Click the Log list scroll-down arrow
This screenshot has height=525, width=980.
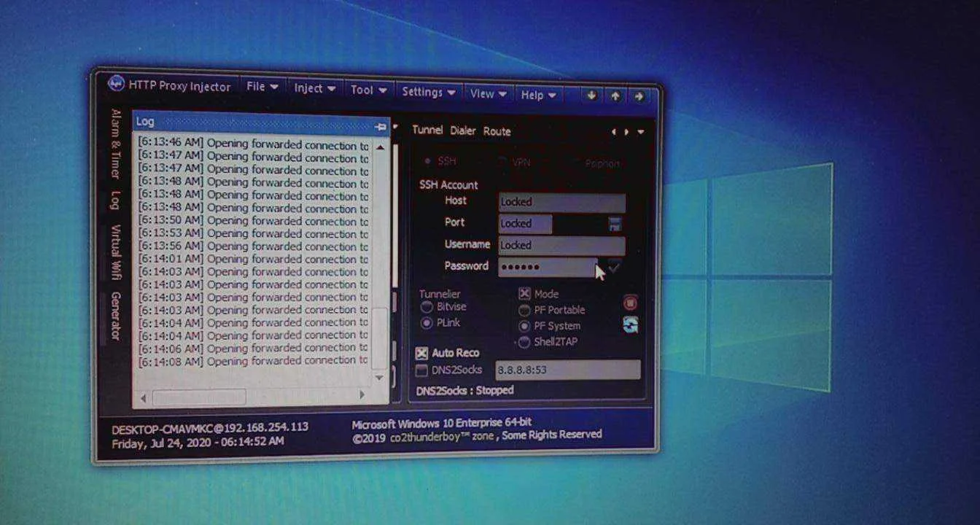point(379,378)
